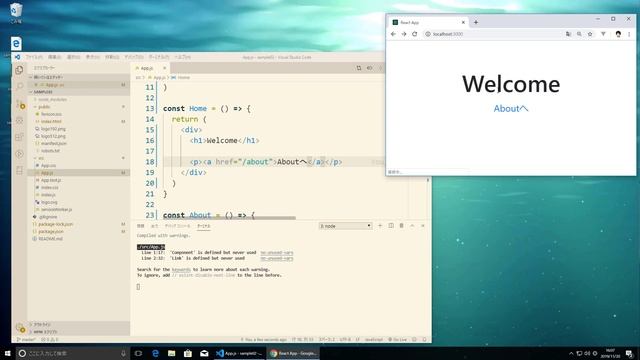
Task: Open no-unused-vars link on the 'Link' warning line
Action: click(x=277, y=258)
